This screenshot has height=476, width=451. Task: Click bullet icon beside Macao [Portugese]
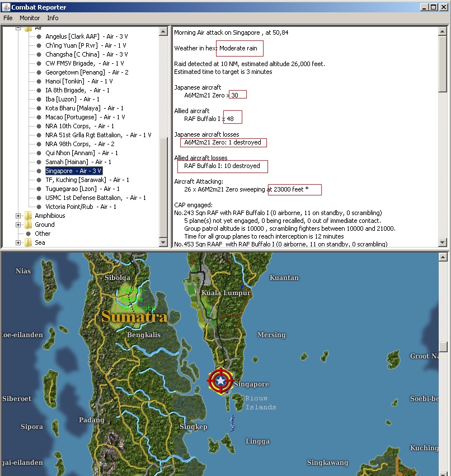pos(39,118)
